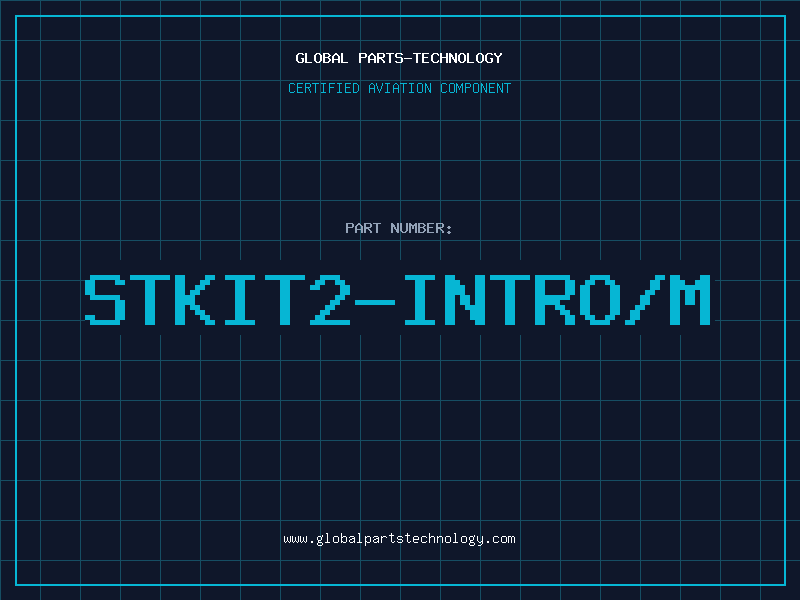800x600 pixels.
Task: Select the CERTIFIED AVIATION COMPONENT subtitle
Action: click(399, 88)
